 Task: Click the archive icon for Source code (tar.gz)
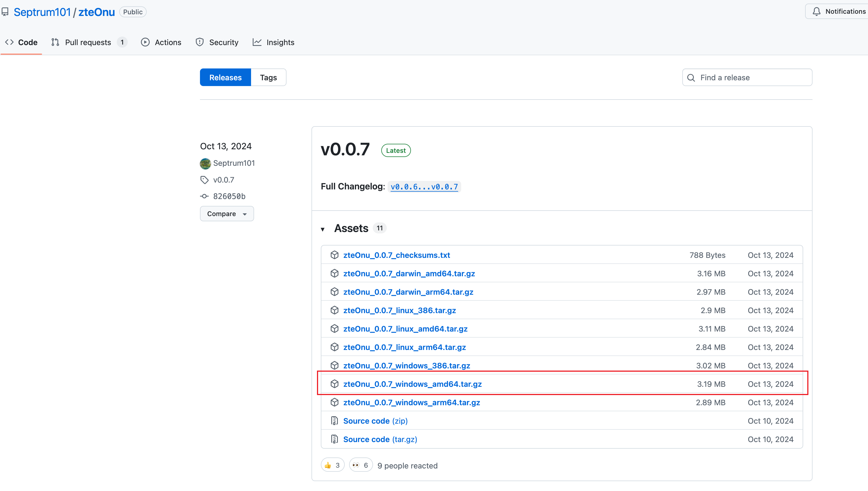point(335,439)
